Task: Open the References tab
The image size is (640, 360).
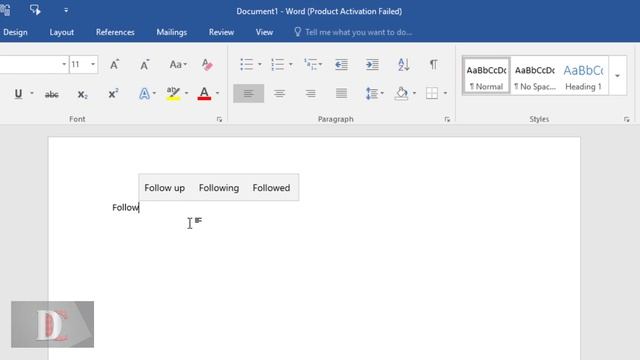Action: point(115,32)
